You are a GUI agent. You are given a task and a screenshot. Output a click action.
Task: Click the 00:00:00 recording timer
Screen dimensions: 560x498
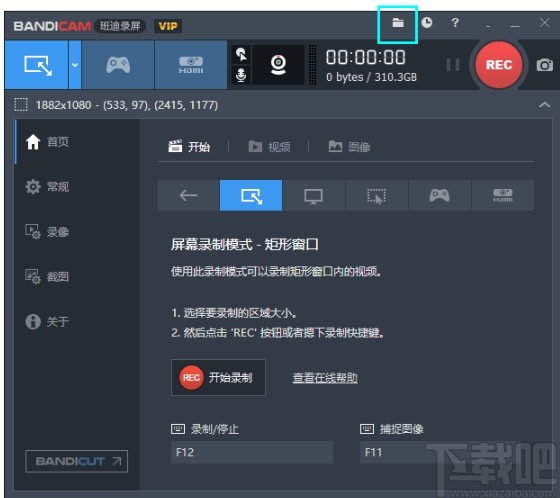click(x=366, y=57)
